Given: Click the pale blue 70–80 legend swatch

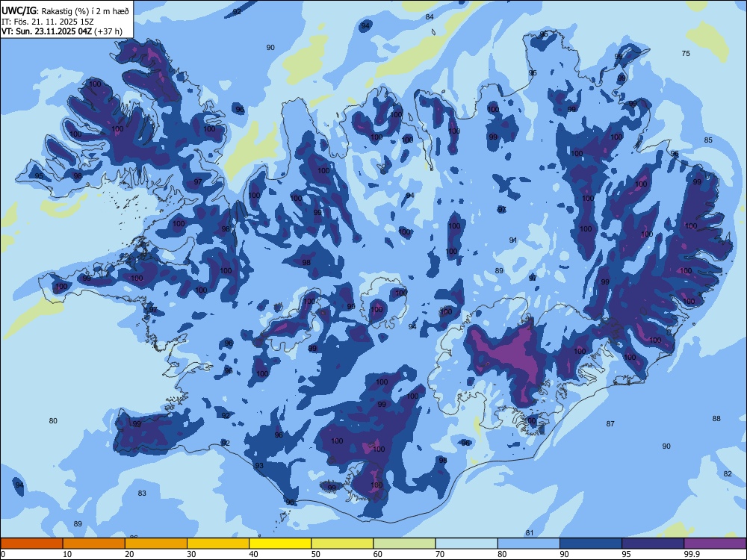Looking at the screenshot, I should pyautogui.click(x=466, y=544).
